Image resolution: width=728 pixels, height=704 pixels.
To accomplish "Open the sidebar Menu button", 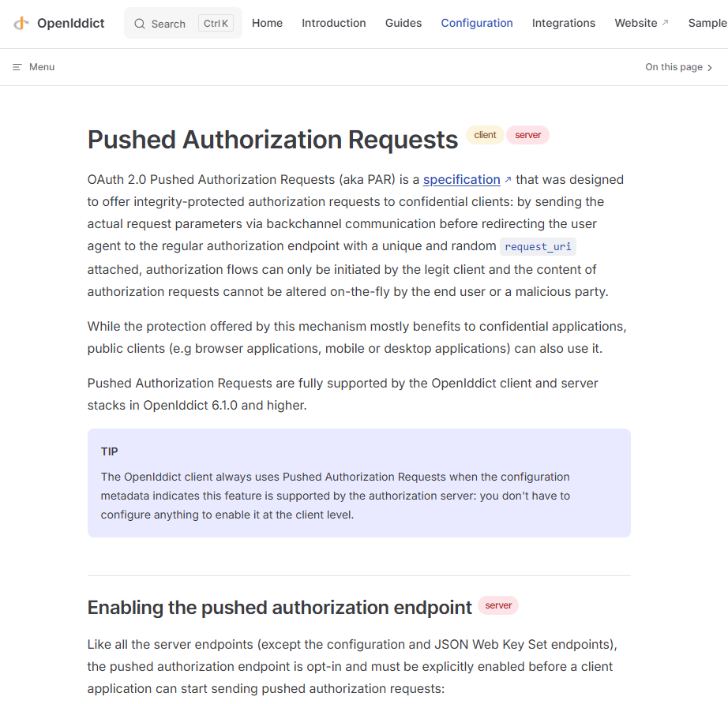I will 33,67.
